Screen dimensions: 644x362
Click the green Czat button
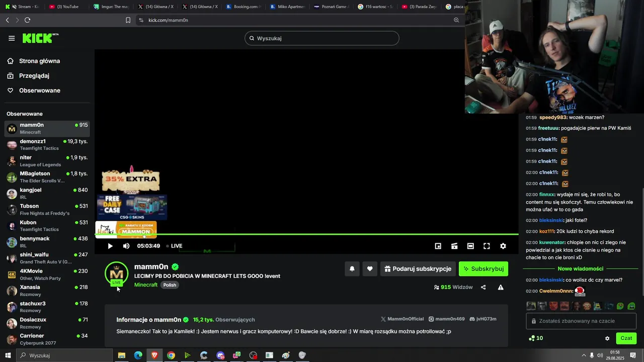[626, 338]
